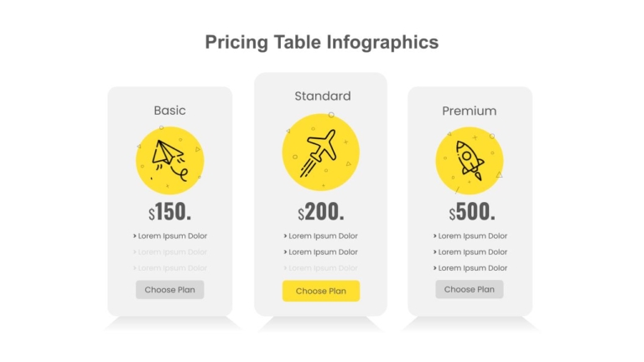Choose the Basic plan button
The width and height of the screenshot is (644, 362).
[x=169, y=290]
